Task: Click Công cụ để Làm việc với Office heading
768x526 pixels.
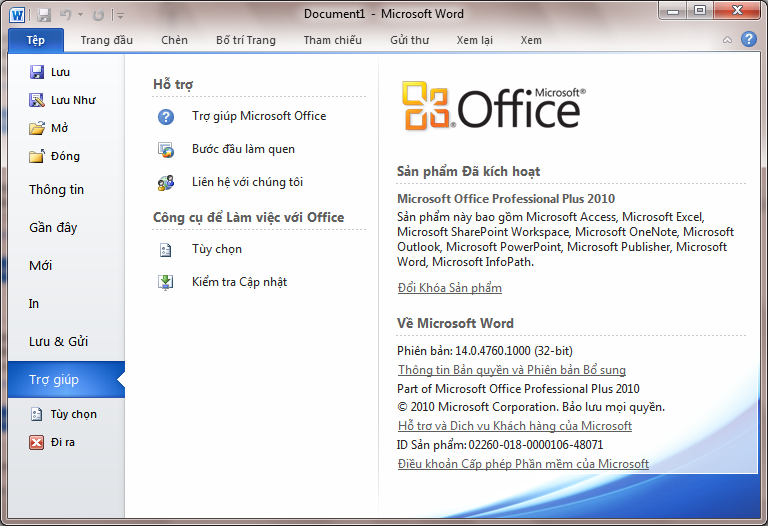Action: 248,217
